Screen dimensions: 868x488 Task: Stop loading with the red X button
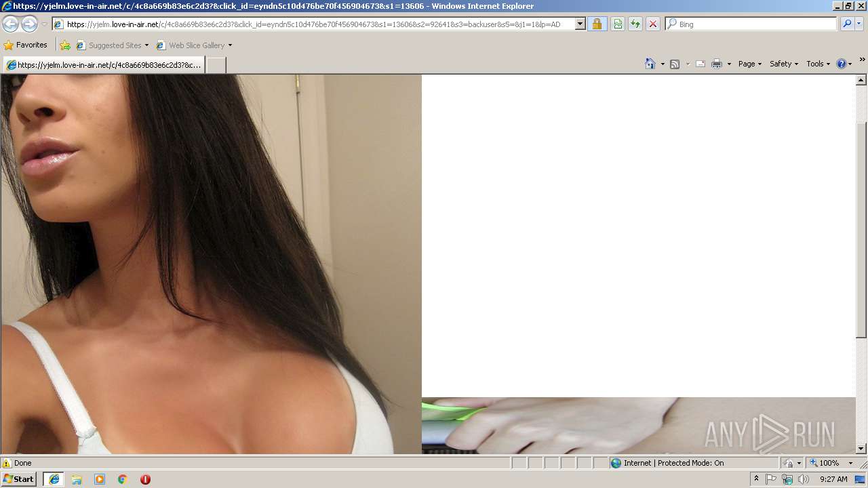(x=653, y=24)
